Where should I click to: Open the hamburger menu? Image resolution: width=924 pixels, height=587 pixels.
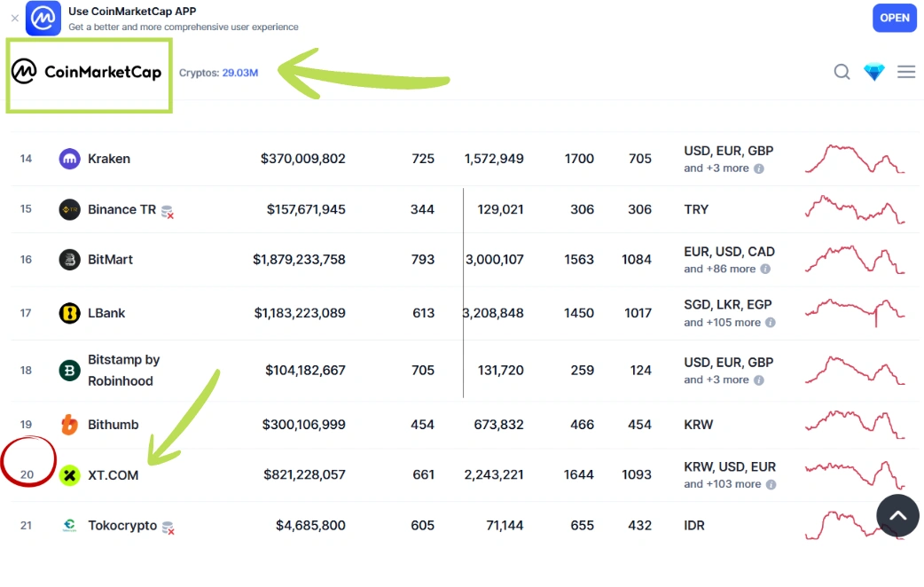(x=906, y=72)
